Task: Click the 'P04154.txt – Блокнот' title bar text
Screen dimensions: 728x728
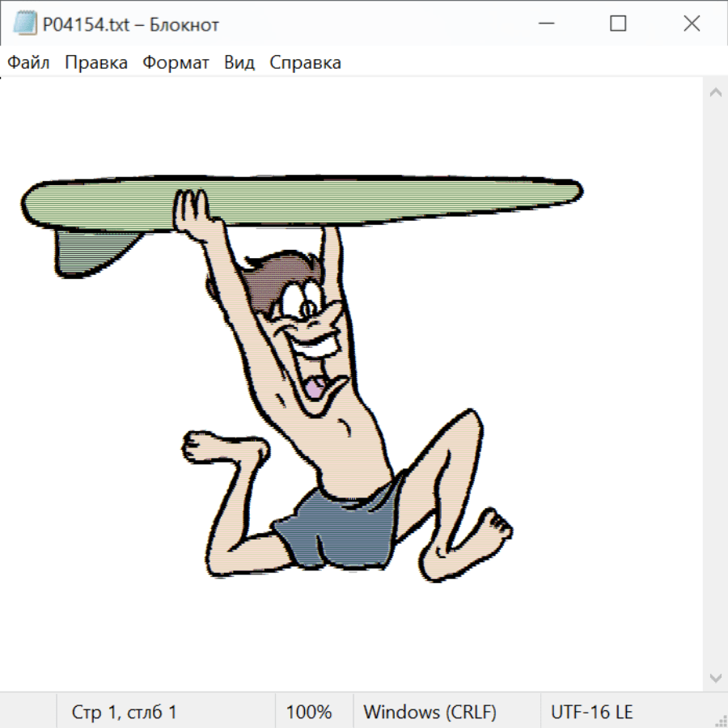Action: 131,24
